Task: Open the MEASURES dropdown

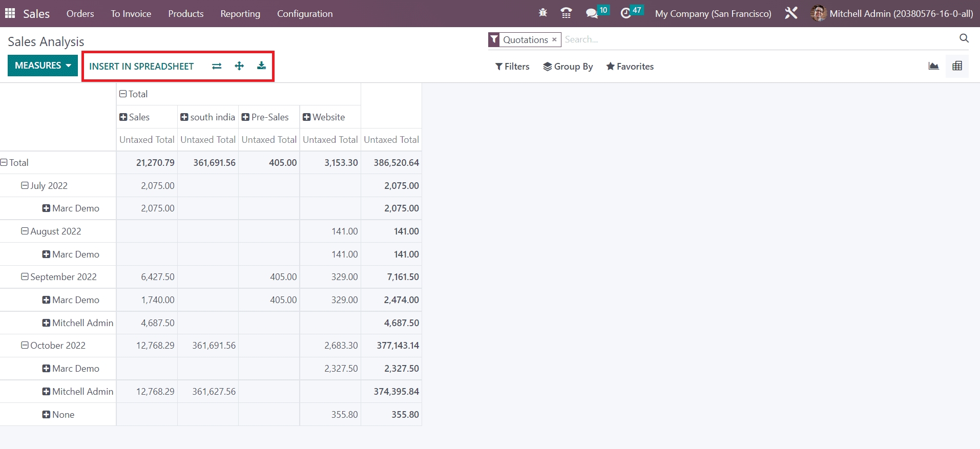Action: pos(43,66)
